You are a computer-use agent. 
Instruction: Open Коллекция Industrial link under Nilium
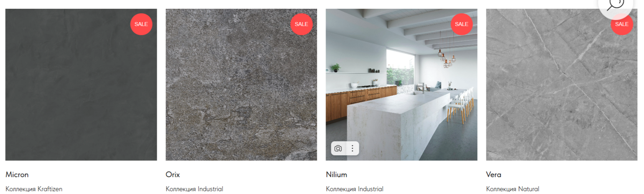coord(355,189)
